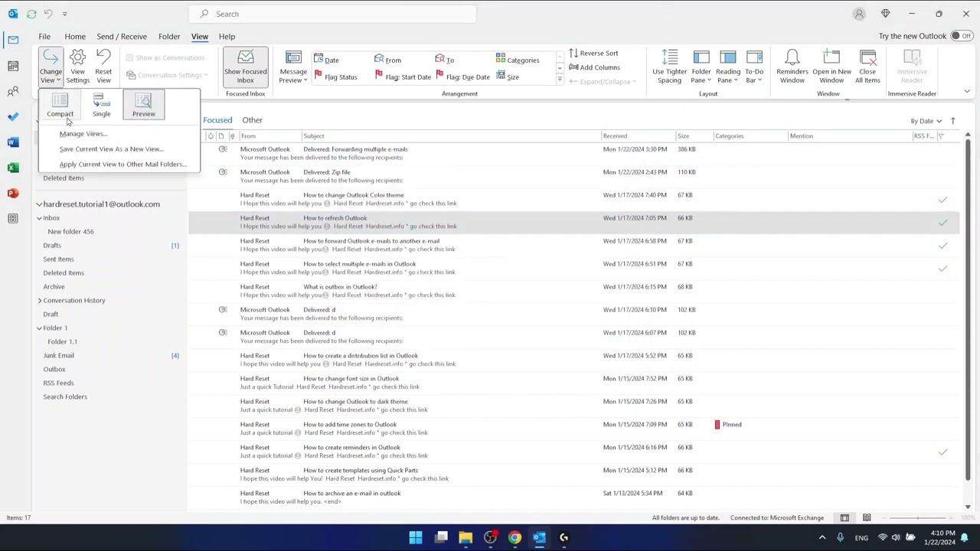
Task: Click Add Columns
Action: point(594,67)
